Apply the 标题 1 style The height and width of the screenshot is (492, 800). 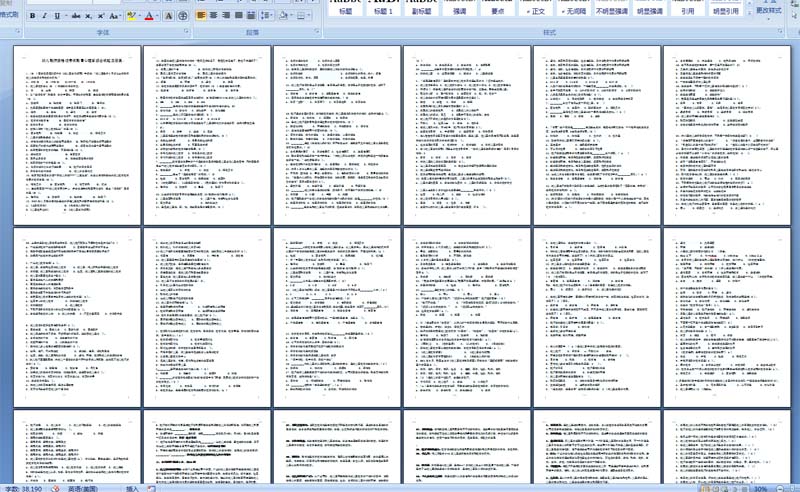(384, 8)
